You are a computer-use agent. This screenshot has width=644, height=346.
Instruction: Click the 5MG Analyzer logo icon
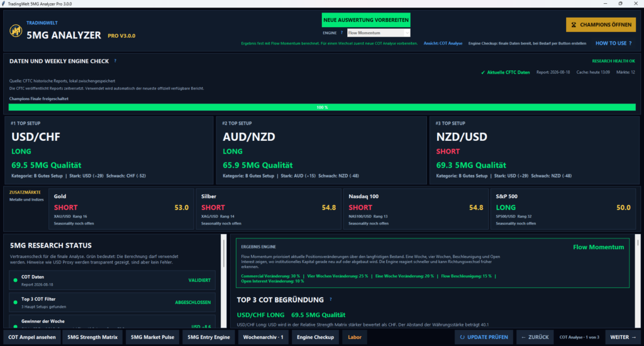[16, 31]
